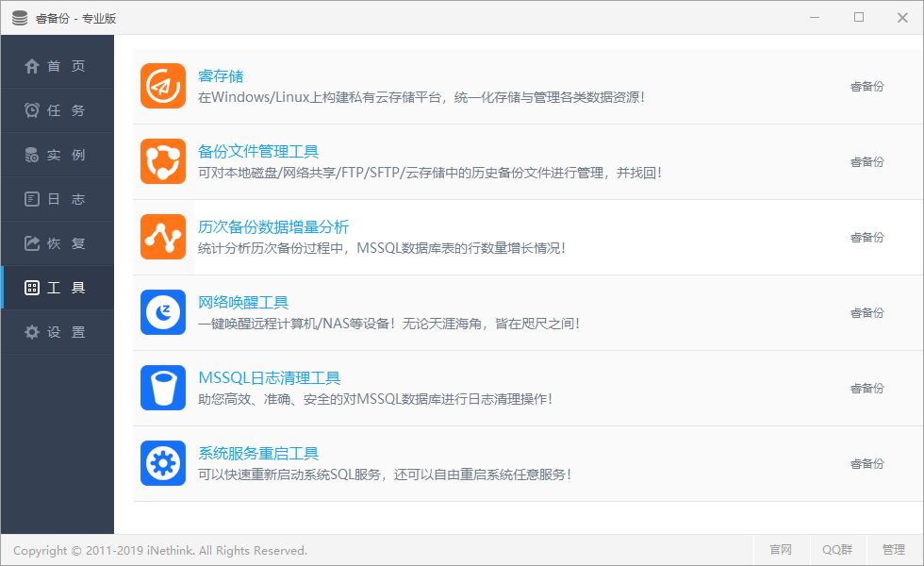Screen dimensions: 924x566
Task: Click the 历次备份数据增量分析 graph icon
Action: point(163,237)
